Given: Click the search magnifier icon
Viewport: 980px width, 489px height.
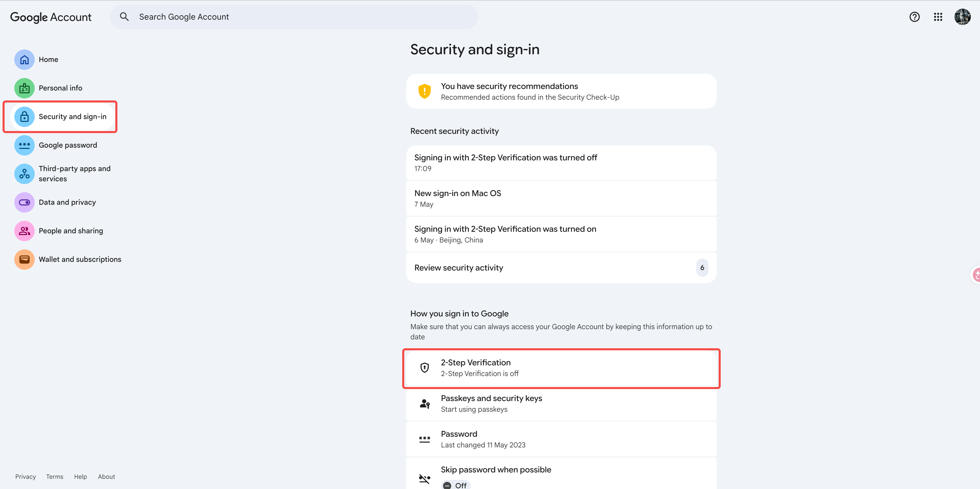Looking at the screenshot, I should [124, 17].
